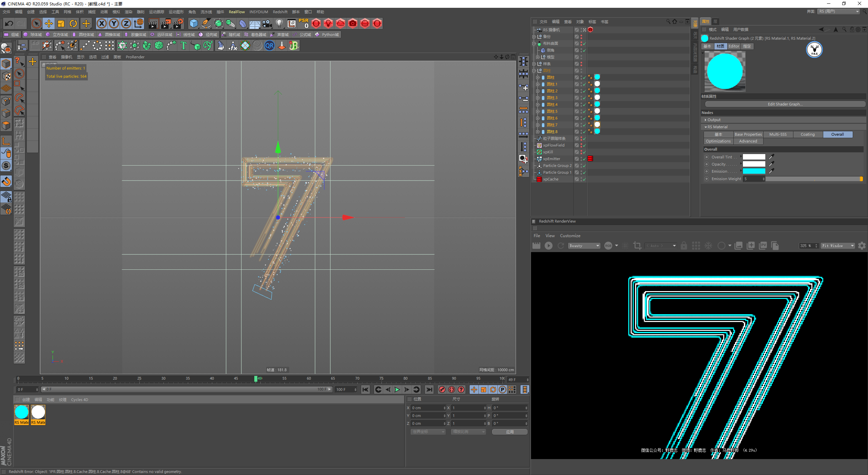The height and width of the screenshot is (475, 868).
Task: Select the Move tool in top toolbar
Action: [x=49, y=23]
